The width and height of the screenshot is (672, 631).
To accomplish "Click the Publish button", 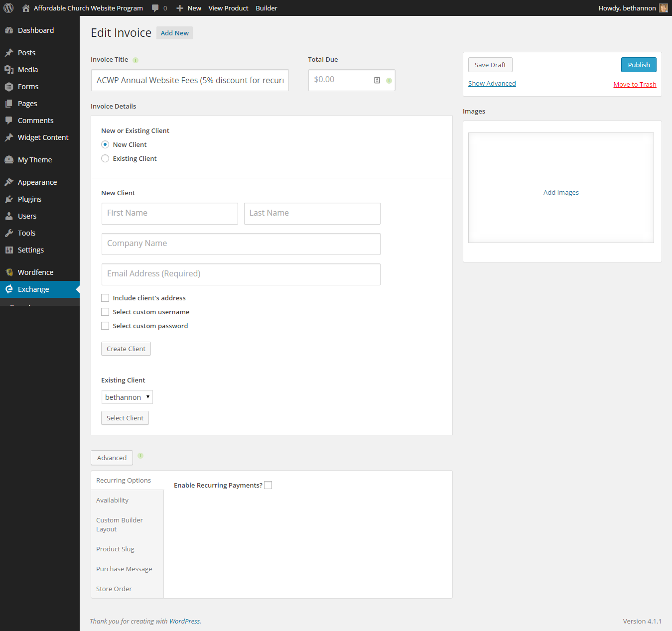I will coord(639,65).
